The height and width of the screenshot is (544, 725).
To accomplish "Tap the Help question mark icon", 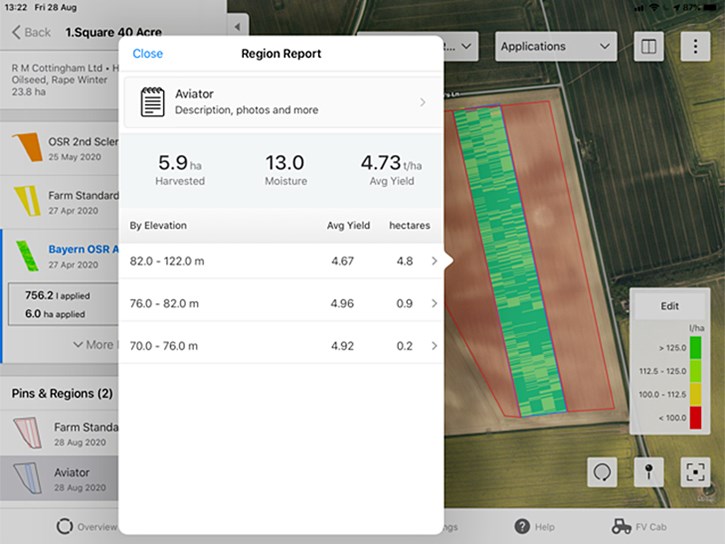I will pos(522,526).
